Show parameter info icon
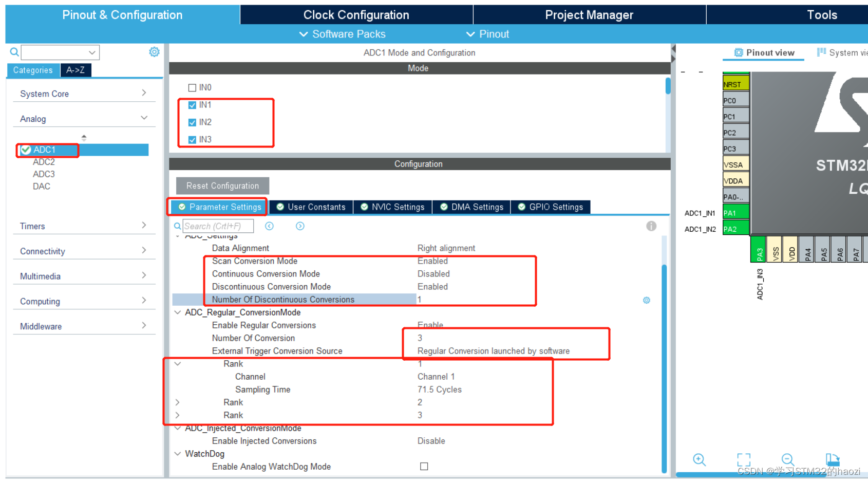 pyautogui.click(x=651, y=226)
